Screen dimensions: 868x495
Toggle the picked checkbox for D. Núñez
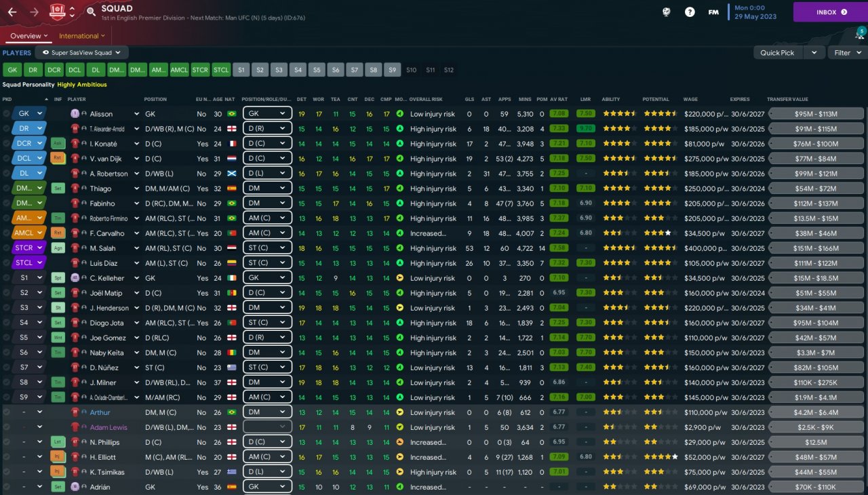pos(7,368)
